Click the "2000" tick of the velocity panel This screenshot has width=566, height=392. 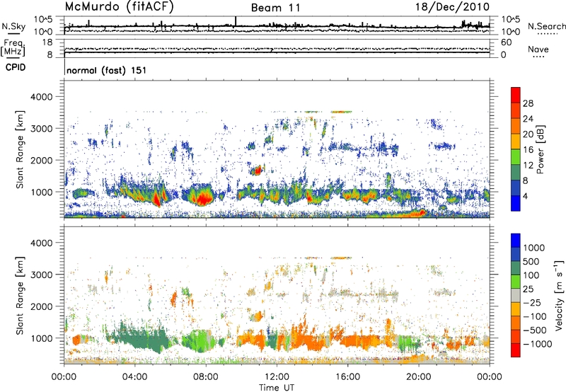41,306
